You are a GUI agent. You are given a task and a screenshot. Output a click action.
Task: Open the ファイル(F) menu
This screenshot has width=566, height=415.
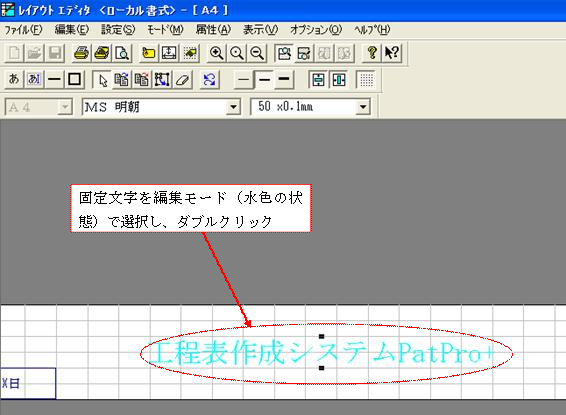point(23,30)
